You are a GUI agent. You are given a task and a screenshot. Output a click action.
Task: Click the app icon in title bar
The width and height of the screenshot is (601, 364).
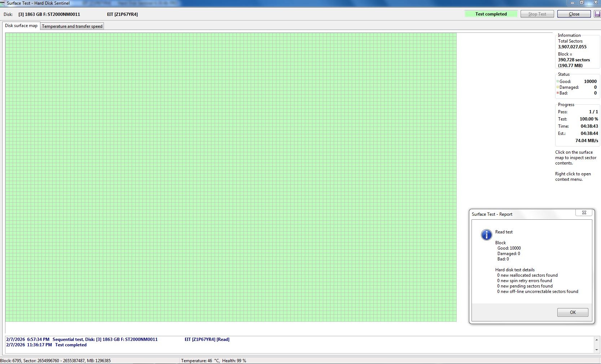click(3, 3)
